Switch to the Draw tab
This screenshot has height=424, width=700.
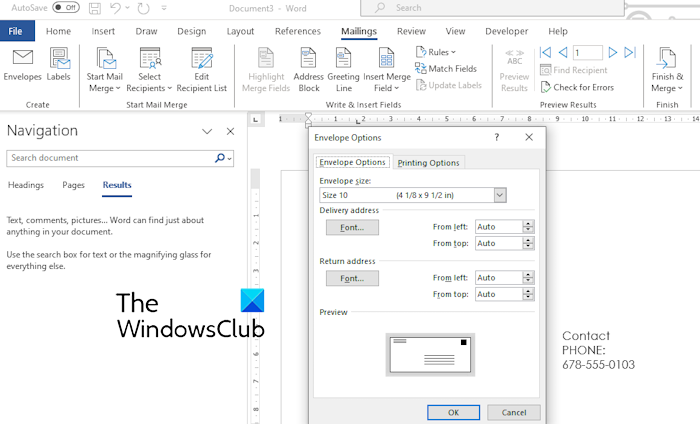point(146,31)
